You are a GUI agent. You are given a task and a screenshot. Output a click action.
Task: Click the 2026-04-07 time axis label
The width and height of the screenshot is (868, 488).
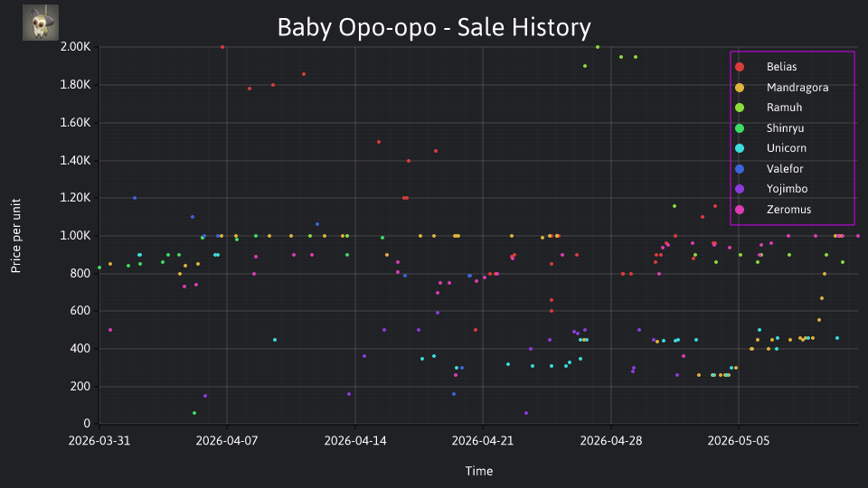pyautogui.click(x=227, y=441)
